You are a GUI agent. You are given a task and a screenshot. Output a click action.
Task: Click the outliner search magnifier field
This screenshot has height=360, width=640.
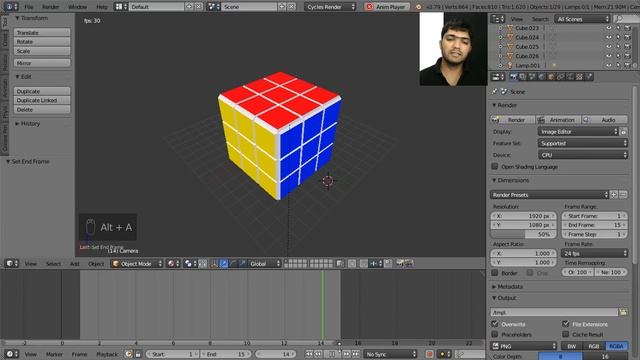coord(627,19)
